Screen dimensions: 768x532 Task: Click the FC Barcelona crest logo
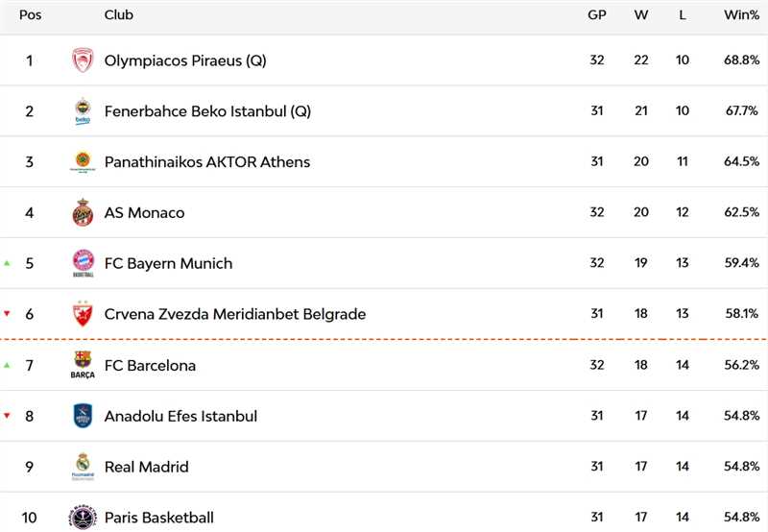[x=83, y=365]
